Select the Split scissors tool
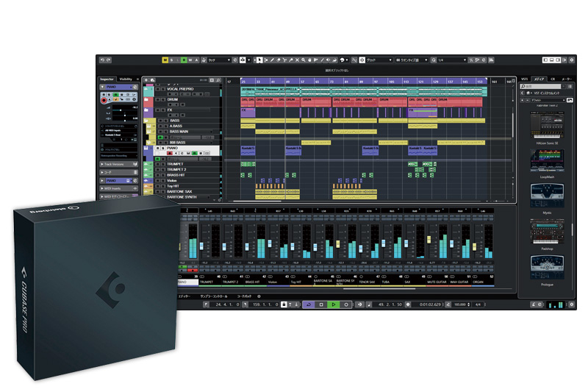The height and width of the screenshot is (392, 588). (x=284, y=60)
